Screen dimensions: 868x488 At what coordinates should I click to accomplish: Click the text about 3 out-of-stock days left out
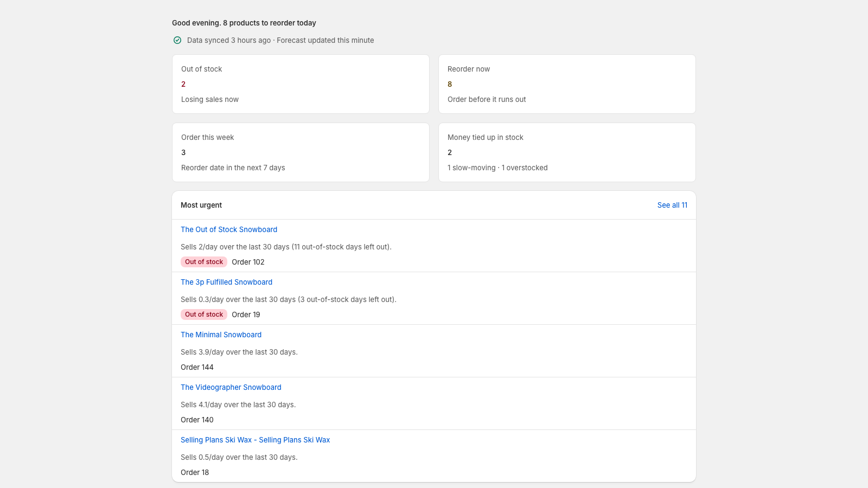(289, 299)
